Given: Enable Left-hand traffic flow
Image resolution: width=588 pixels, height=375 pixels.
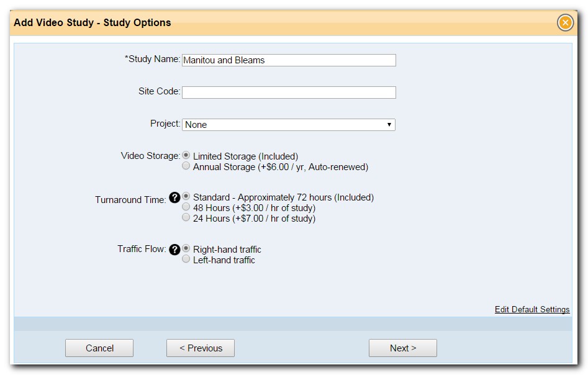Looking at the screenshot, I should pyautogui.click(x=185, y=259).
